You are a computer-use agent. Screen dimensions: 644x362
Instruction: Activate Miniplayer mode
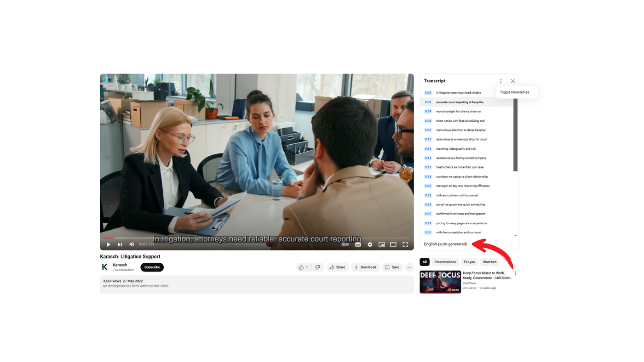click(x=380, y=244)
